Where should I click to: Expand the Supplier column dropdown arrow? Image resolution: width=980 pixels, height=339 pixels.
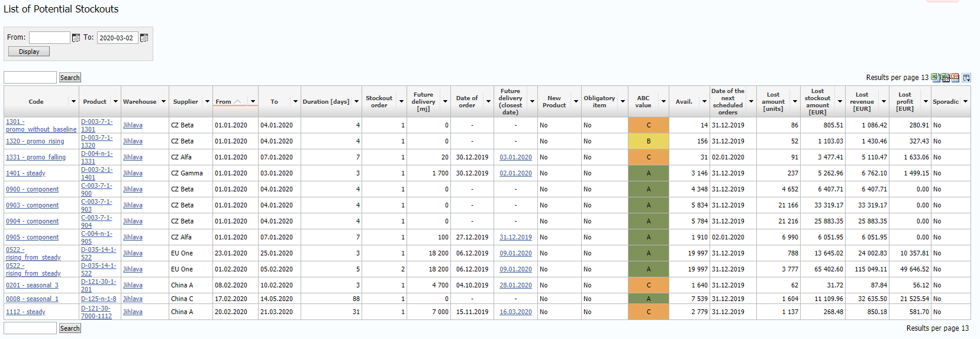coord(207,102)
